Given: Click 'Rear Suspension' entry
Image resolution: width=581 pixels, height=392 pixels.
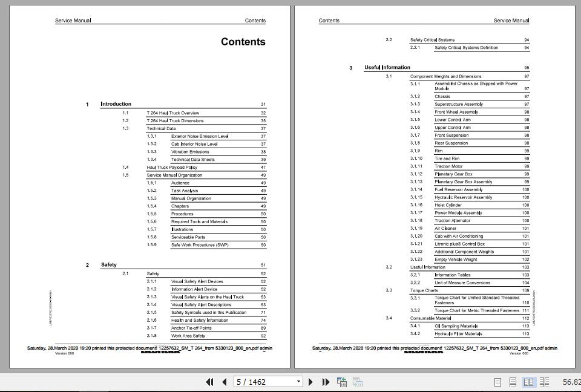Looking at the screenshot, I should 451,143.
